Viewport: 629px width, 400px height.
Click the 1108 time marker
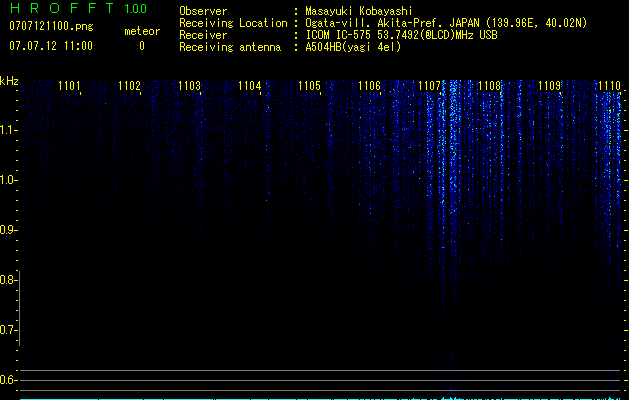pyautogui.click(x=489, y=85)
